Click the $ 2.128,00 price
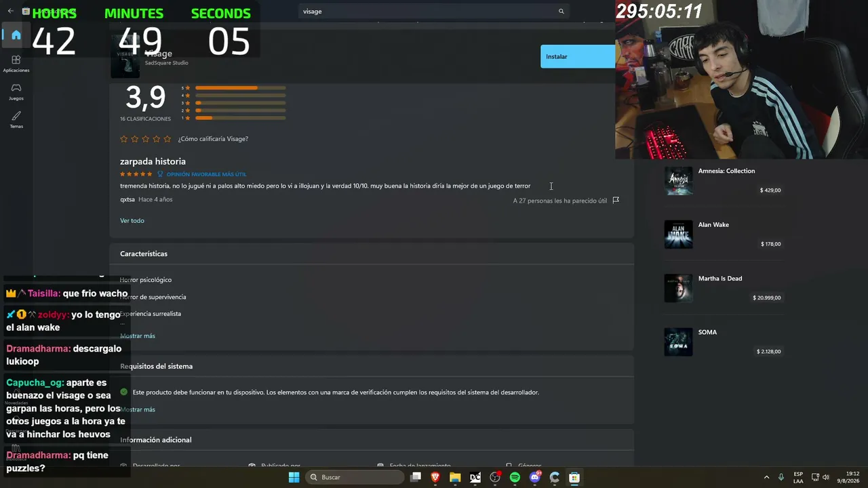The width and height of the screenshot is (868, 488). tap(769, 352)
